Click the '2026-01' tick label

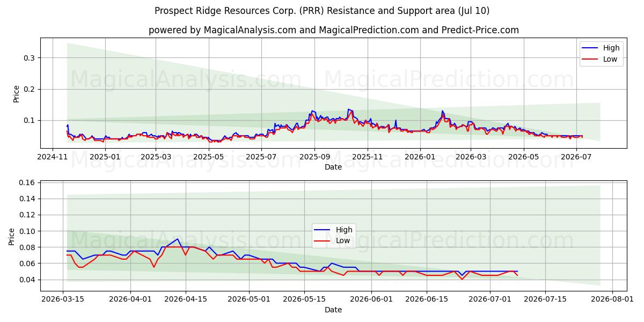pos(420,157)
